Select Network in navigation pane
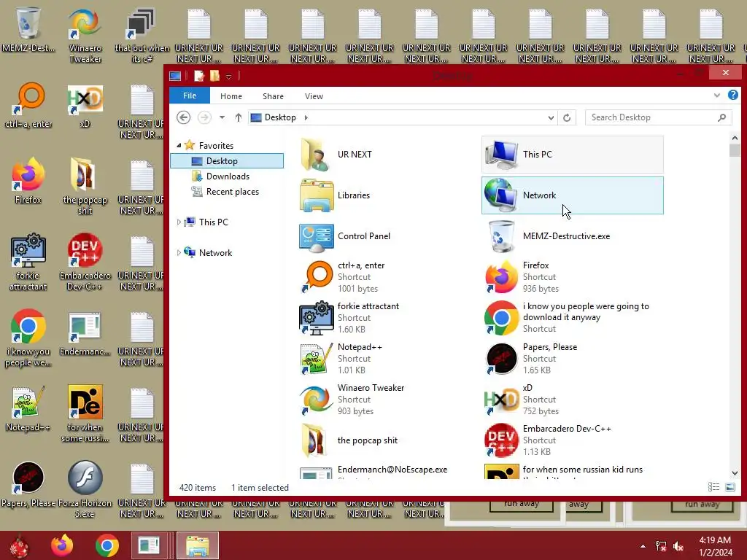Screen dimensions: 747x560 (x=215, y=253)
